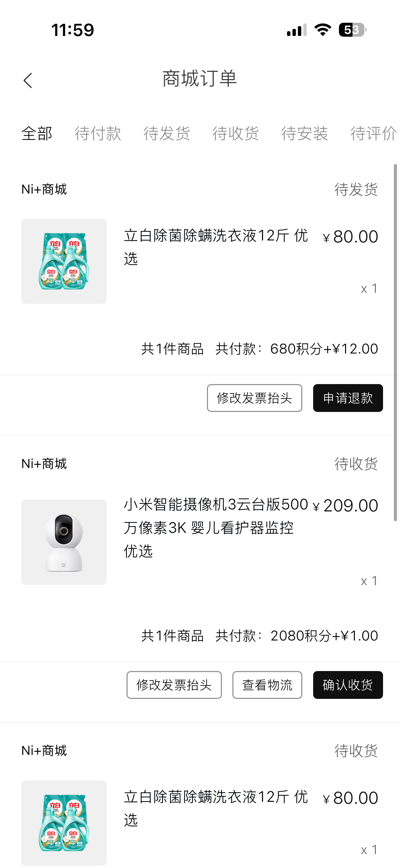
Task: Tap the battery indicator icon
Action: tap(352, 30)
